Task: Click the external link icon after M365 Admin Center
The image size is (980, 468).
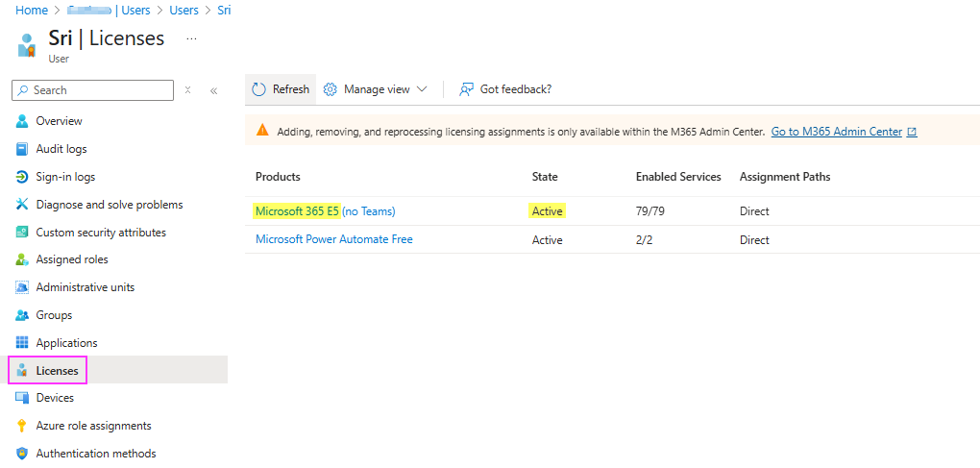Action: (x=912, y=132)
